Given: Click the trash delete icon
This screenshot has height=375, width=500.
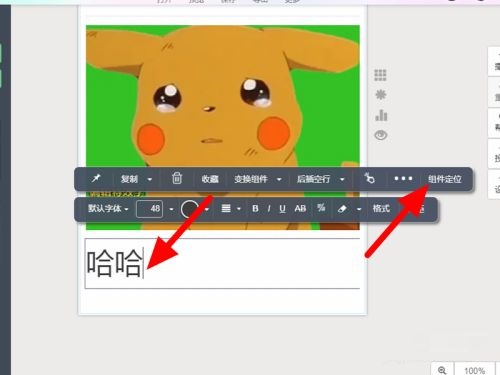Looking at the screenshot, I should pyautogui.click(x=177, y=178).
